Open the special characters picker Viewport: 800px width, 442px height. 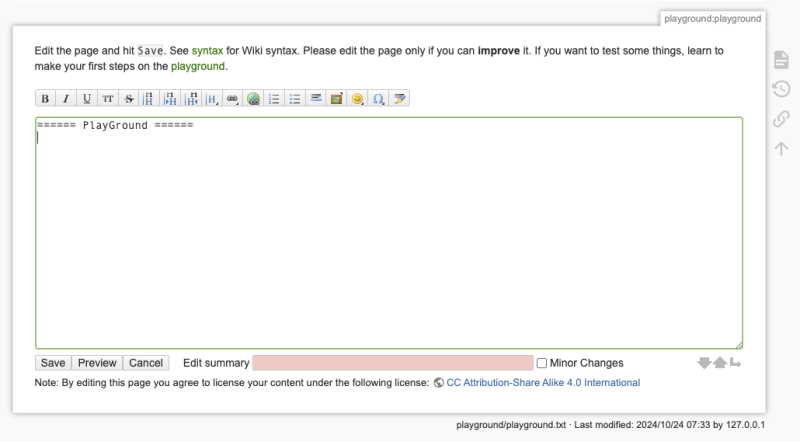(379, 98)
